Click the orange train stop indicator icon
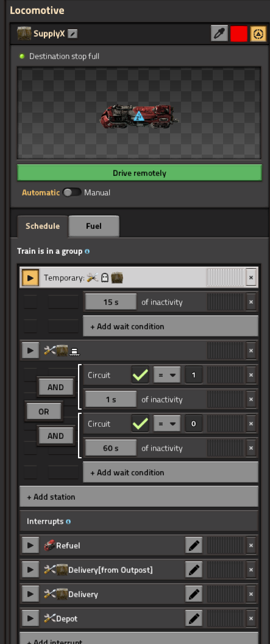 point(258,33)
